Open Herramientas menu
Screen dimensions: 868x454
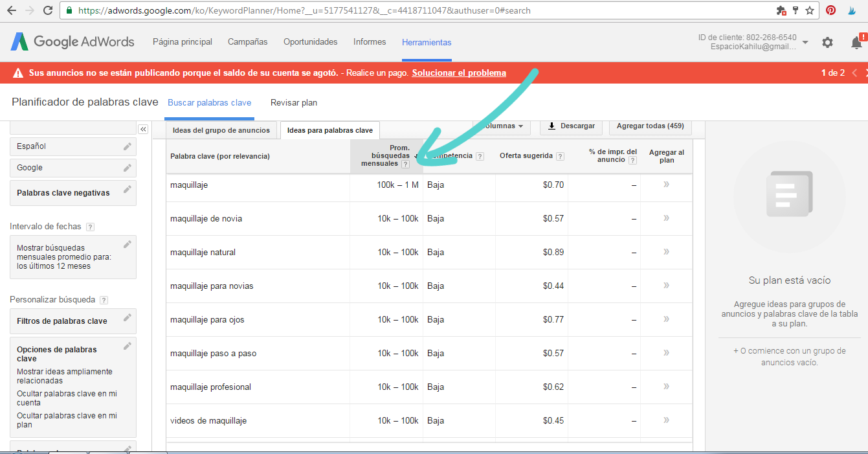pos(427,42)
